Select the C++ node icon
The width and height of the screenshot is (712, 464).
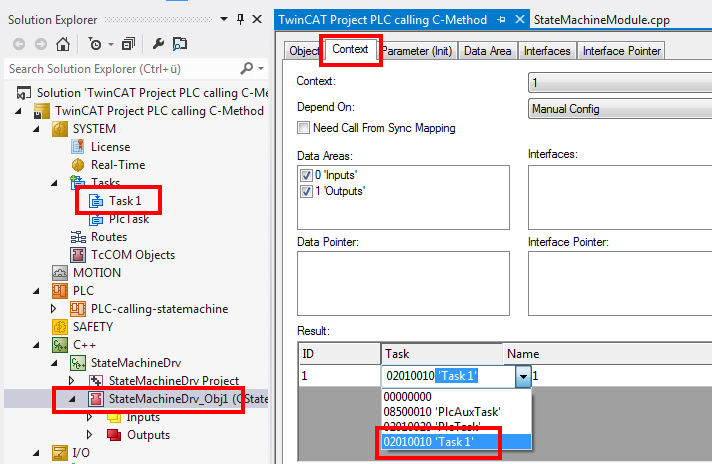(x=60, y=345)
